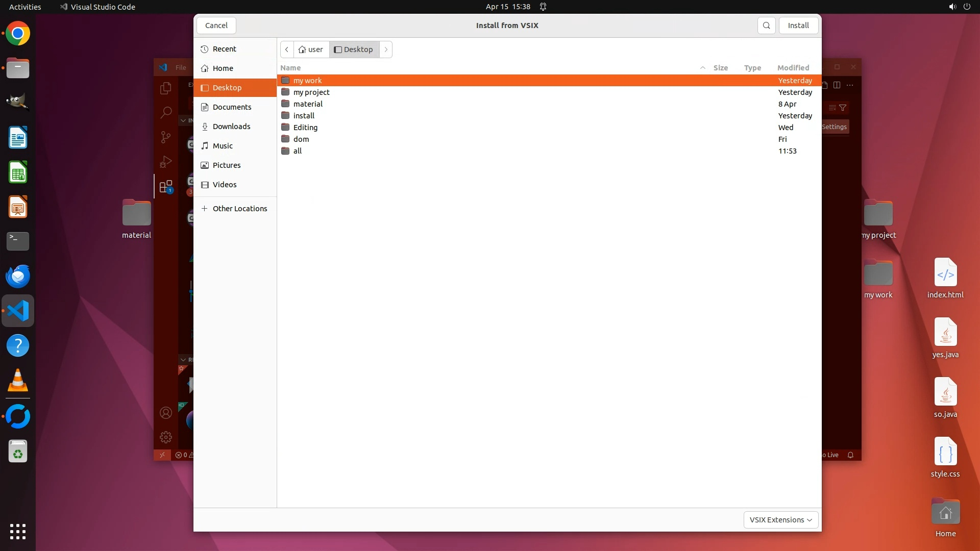
Task: Open VS Code Explorer sidebar icon
Action: tap(165, 88)
